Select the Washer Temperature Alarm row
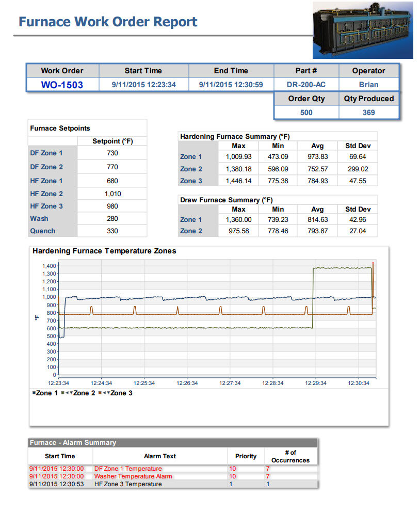420x513 pixels. [x=133, y=476]
